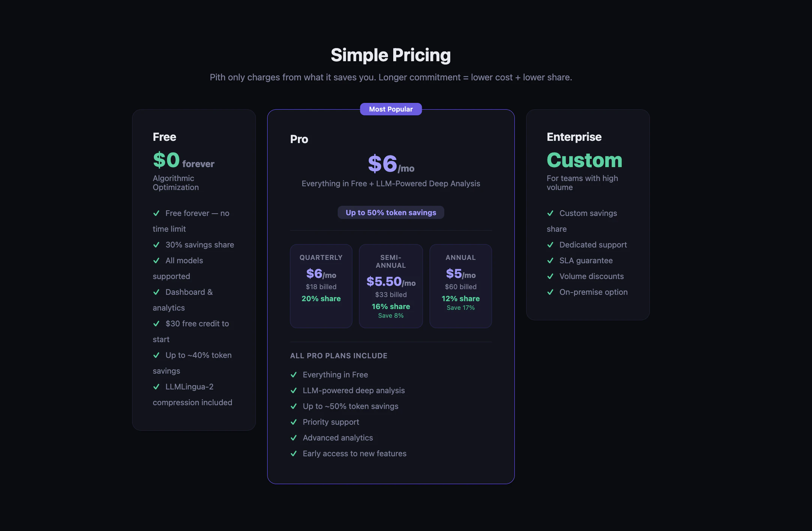Click the checkmark next to 30% savings share
This screenshot has height=531, width=812.
(157, 245)
